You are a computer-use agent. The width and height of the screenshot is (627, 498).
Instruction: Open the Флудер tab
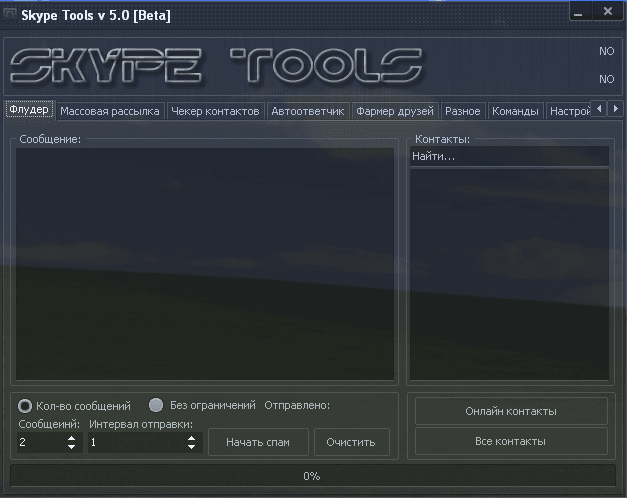coord(29,109)
